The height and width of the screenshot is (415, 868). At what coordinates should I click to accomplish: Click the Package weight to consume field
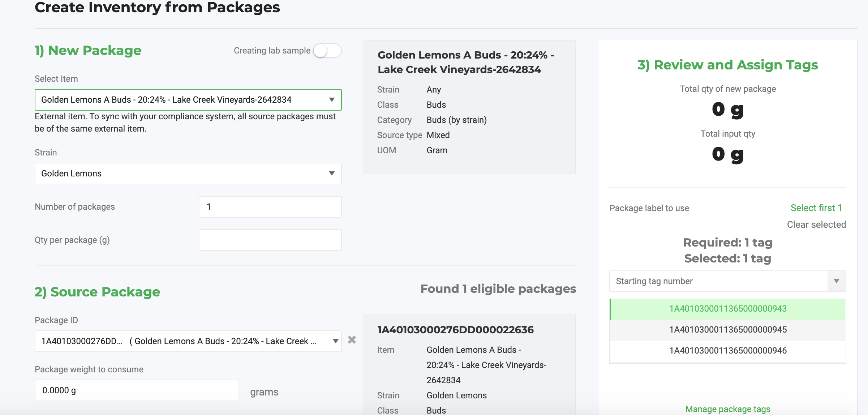point(137,390)
